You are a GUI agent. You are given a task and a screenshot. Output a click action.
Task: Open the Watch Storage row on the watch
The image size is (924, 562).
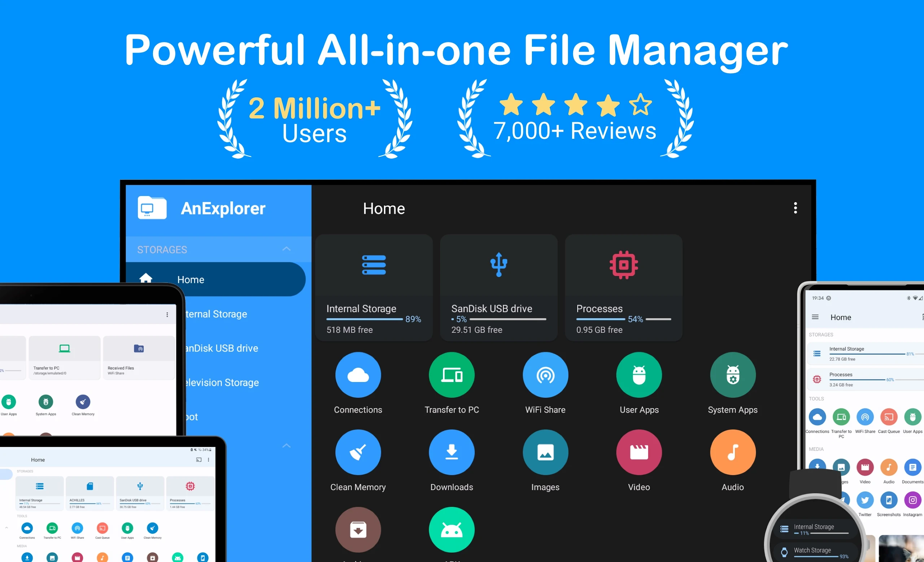pos(816,552)
